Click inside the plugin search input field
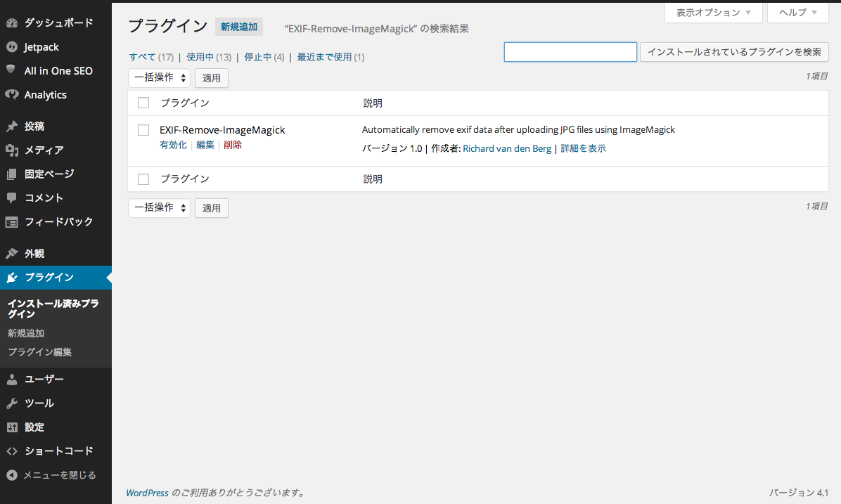 point(570,52)
